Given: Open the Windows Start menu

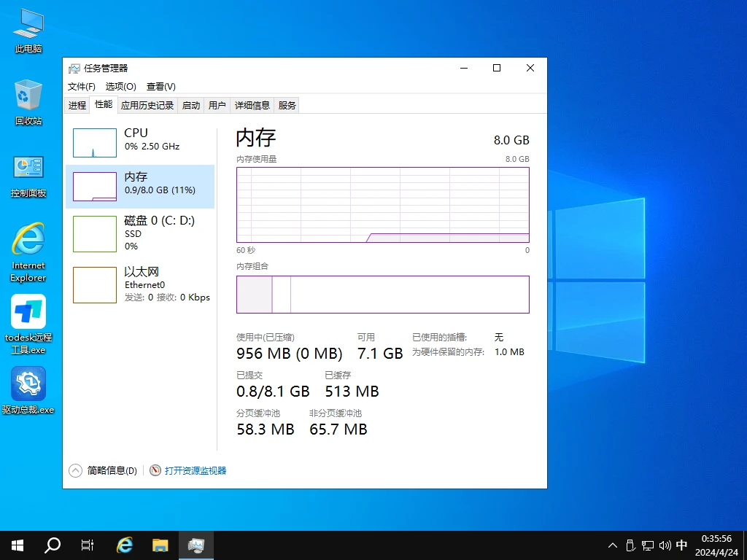Looking at the screenshot, I should [x=18, y=545].
